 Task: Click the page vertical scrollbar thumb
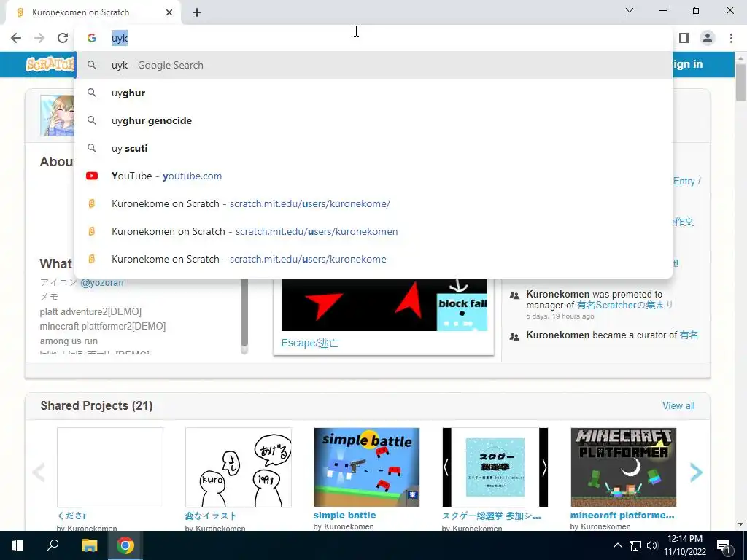[740, 82]
